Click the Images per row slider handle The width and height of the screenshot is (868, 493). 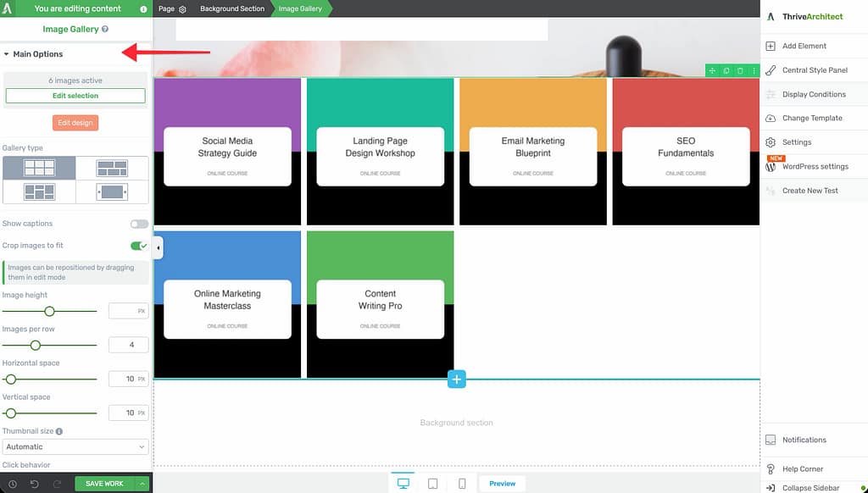[35, 345]
